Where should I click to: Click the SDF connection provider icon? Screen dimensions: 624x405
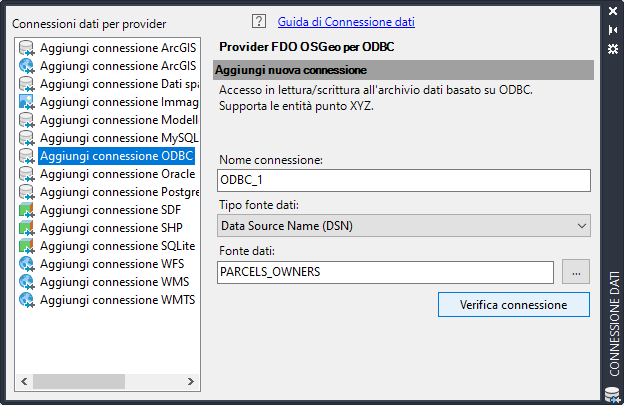click(x=26, y=210)
